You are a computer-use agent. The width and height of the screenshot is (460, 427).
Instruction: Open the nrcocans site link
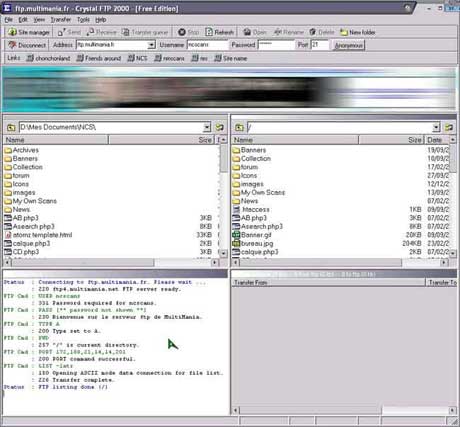click(169, 58)
